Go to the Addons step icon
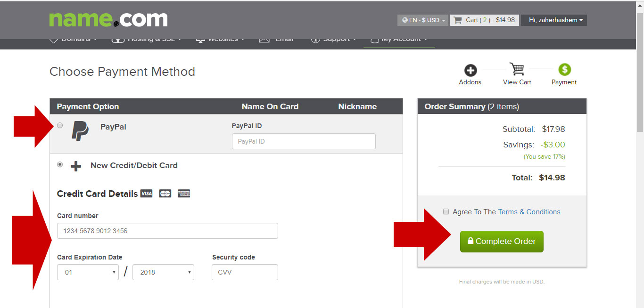 coord(471,71)
